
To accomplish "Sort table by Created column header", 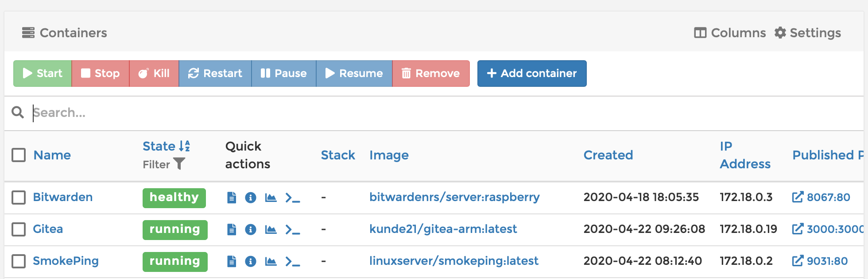I will (608, 155).
